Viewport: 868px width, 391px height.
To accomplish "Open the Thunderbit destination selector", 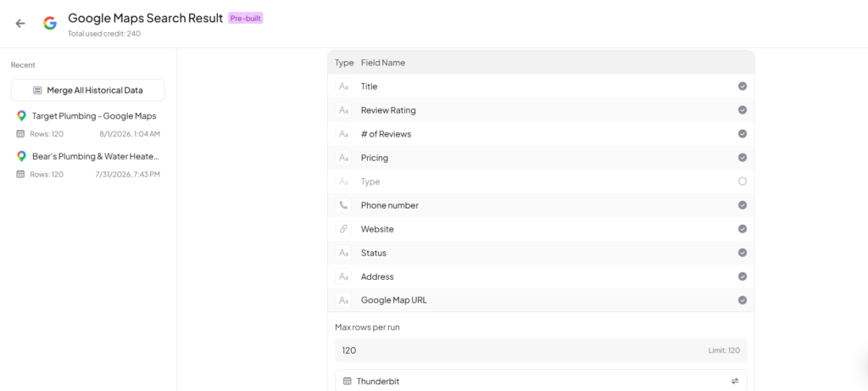I will 541,381.
